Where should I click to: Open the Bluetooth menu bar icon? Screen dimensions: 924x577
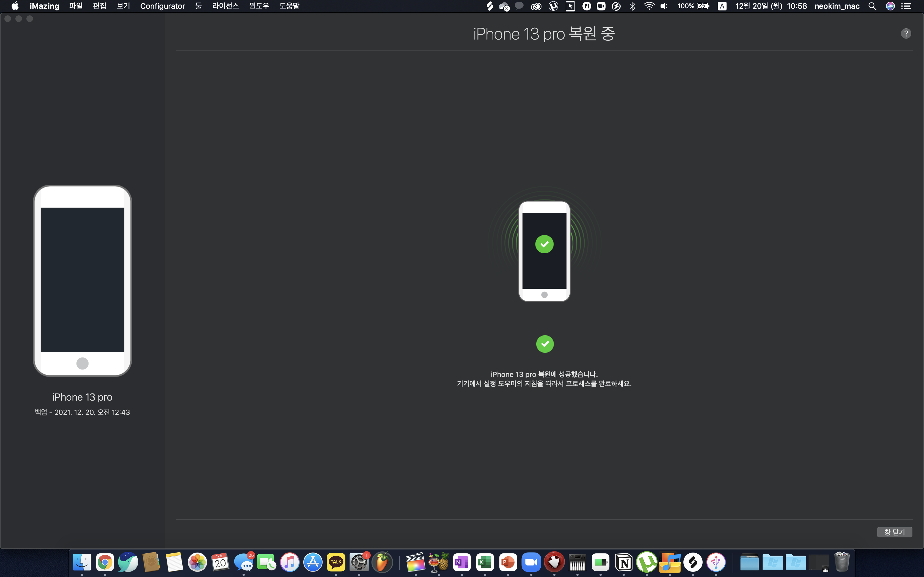click(633, 6)
